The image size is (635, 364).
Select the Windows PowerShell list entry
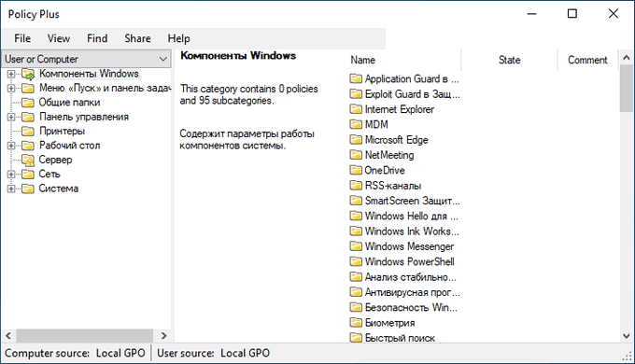[409, 261]
